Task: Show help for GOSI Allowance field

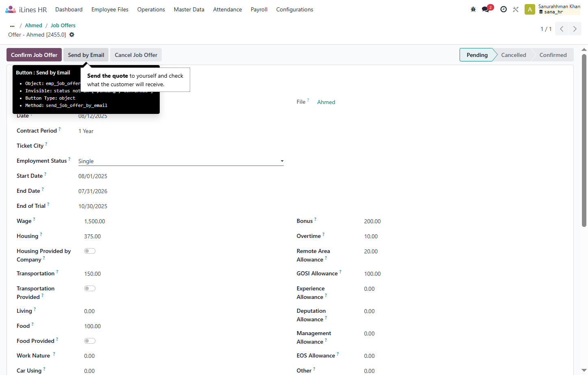Action: click(x=340, y=271)
